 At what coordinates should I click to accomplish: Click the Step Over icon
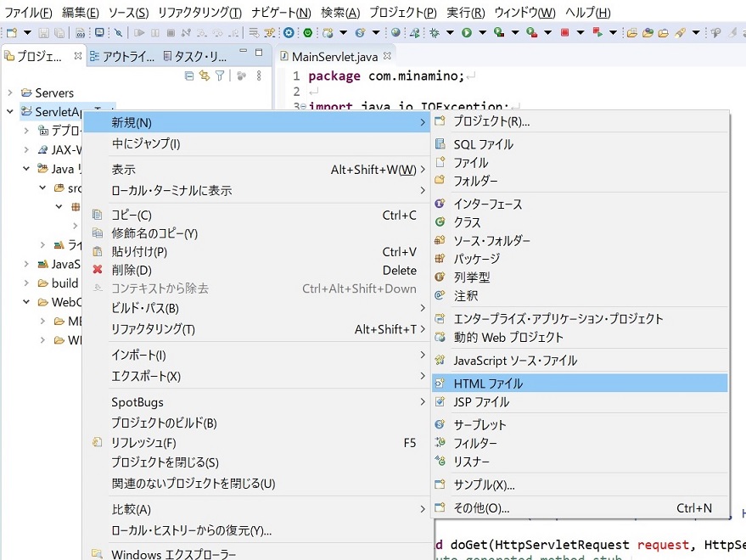(x=218, y=32)
